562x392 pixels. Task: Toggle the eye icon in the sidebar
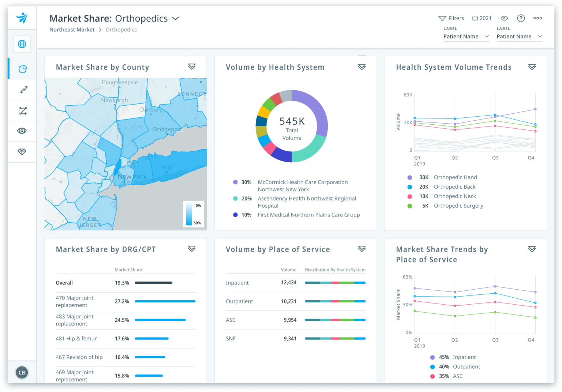22,131
